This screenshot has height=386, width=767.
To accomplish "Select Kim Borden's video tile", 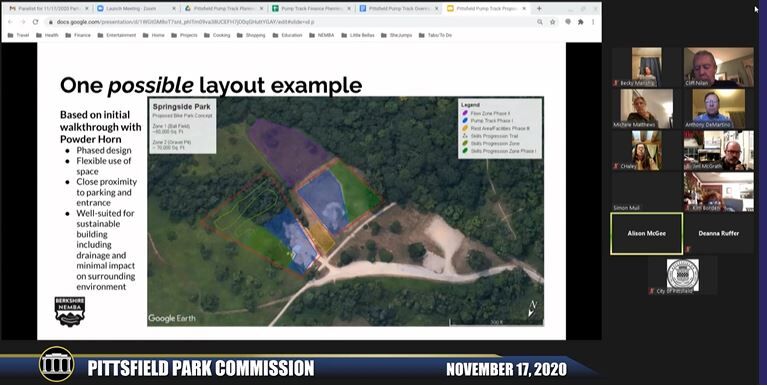I will [x=718, y=192].
